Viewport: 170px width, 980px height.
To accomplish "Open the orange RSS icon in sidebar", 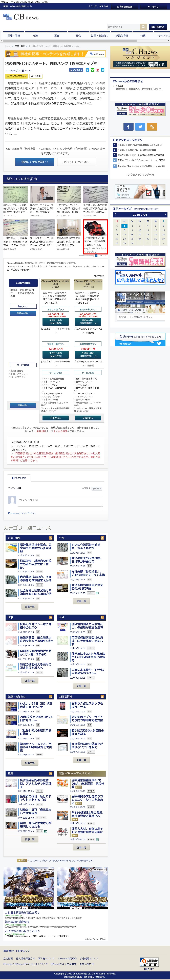I will [x=152, y=127].
